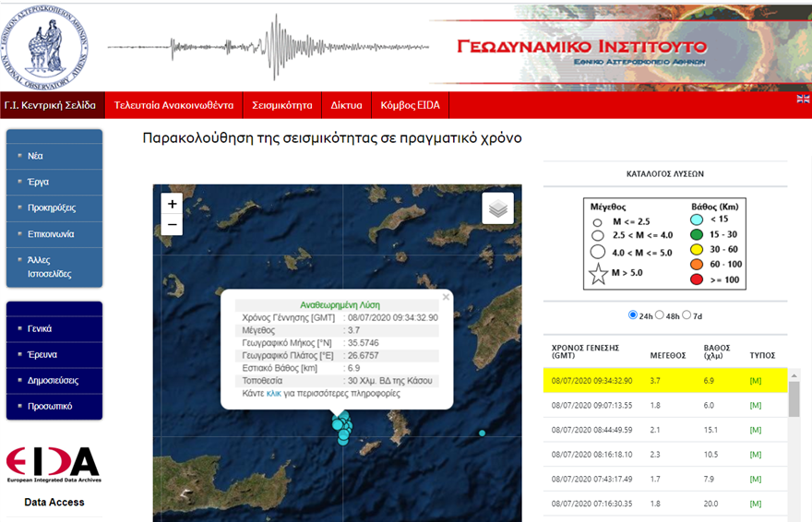
Task: Click the National Observatory of Athens logo
Action: coord(44,46)
